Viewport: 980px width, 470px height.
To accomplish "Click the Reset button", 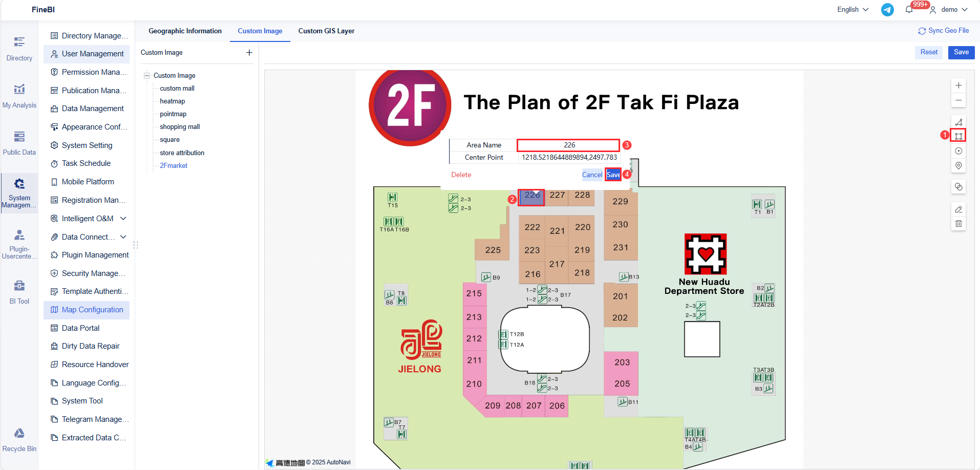I will [x=929, y=52].
